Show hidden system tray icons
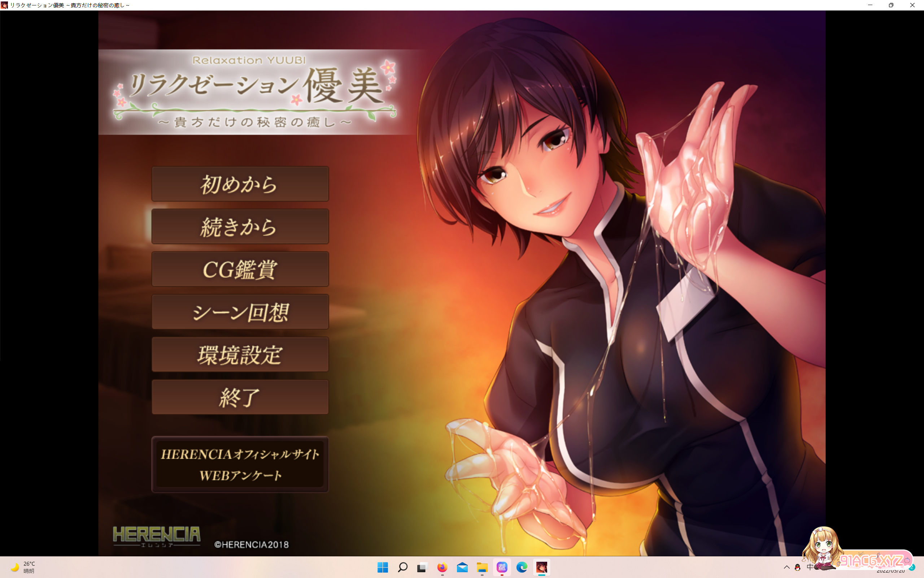The width and height of the screenshot is (924, 578). (786, 567)
